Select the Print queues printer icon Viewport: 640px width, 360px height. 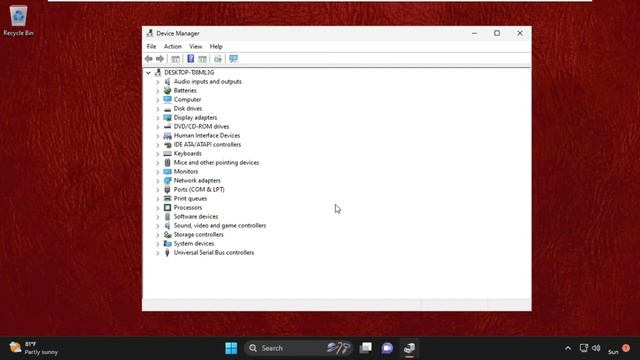(x=167, y=198)
